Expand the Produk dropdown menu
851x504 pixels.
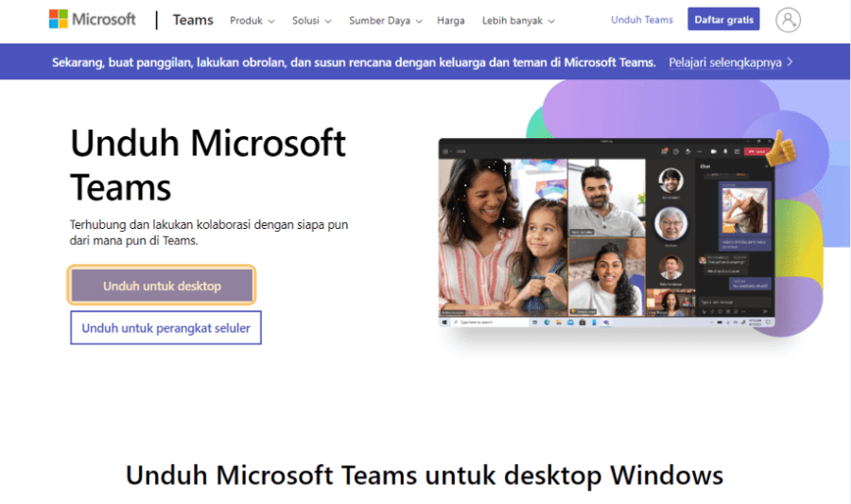pyautogui.click(x=252, y=21)
